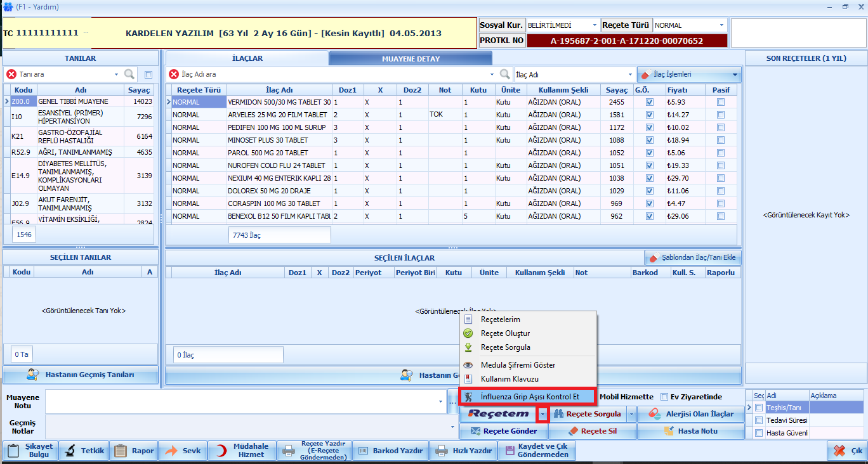Screen dimensions: 868x464
Task: Open Şikayet Bulgu clipboard button
Action: coord(30,451)
